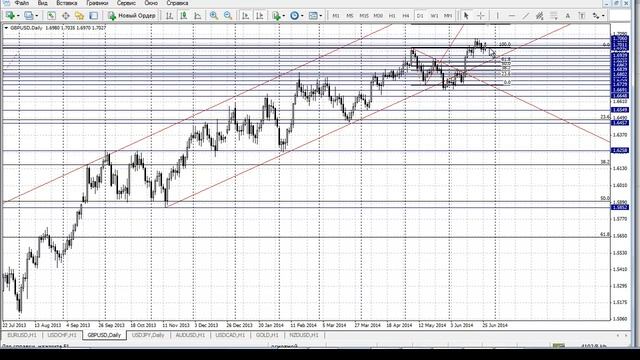The width and height of the screenshot is (640, 360).
Task: Switch to the GOLD,H1 chart tab
Action: [267, 335]
